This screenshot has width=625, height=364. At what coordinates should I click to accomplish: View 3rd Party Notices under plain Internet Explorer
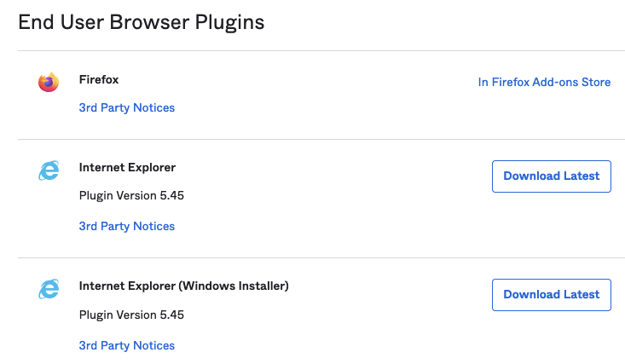(126, 226)
